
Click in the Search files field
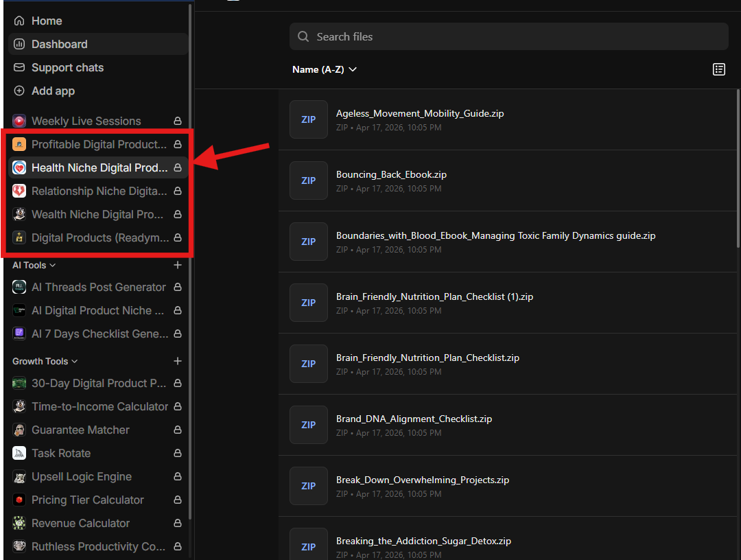coord(508,36)
